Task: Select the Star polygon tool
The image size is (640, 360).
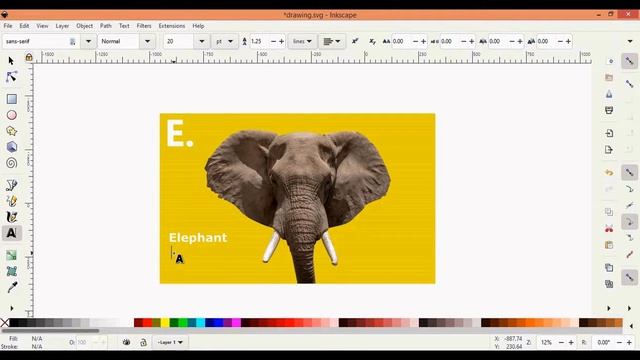Action: pos(11,131)
